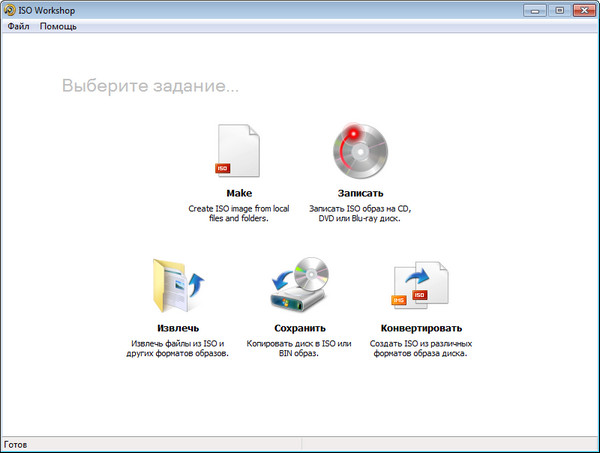Choose the Конвертировать image files icon
Image resolution: width=600 pixels, height=453 pixels.
coord(421,287)
